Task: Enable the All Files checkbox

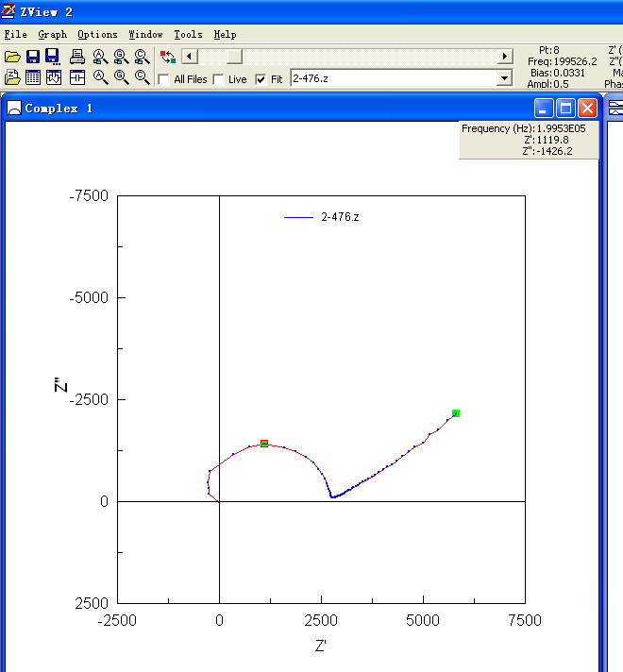Action: point(164,79)
